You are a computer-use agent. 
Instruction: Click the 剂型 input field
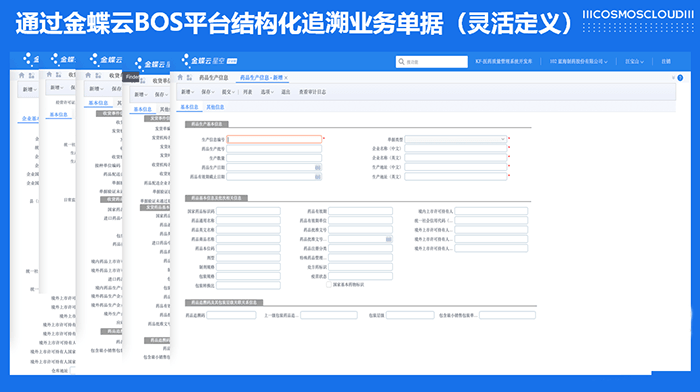tap(248, 258)
